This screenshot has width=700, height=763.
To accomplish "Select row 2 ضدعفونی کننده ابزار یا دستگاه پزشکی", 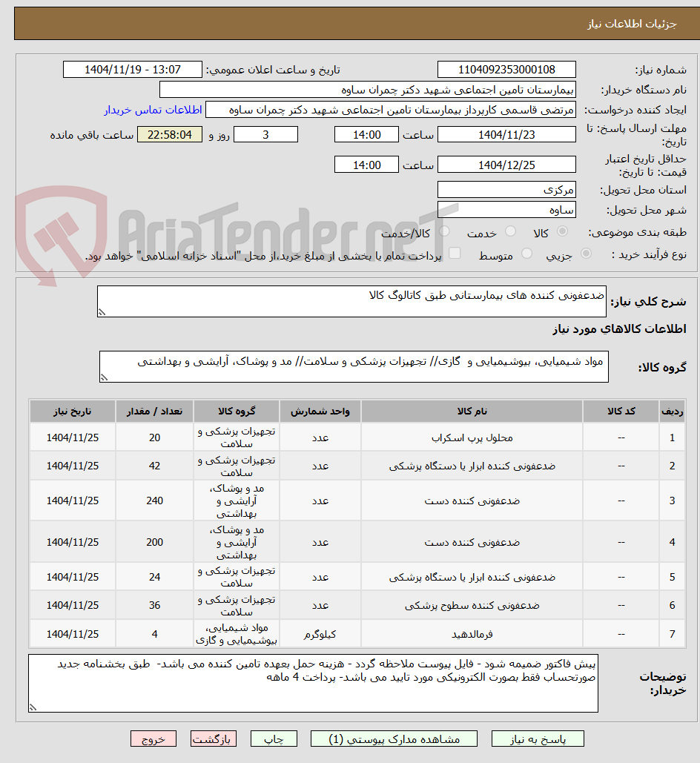I will (x=472, y=466).
